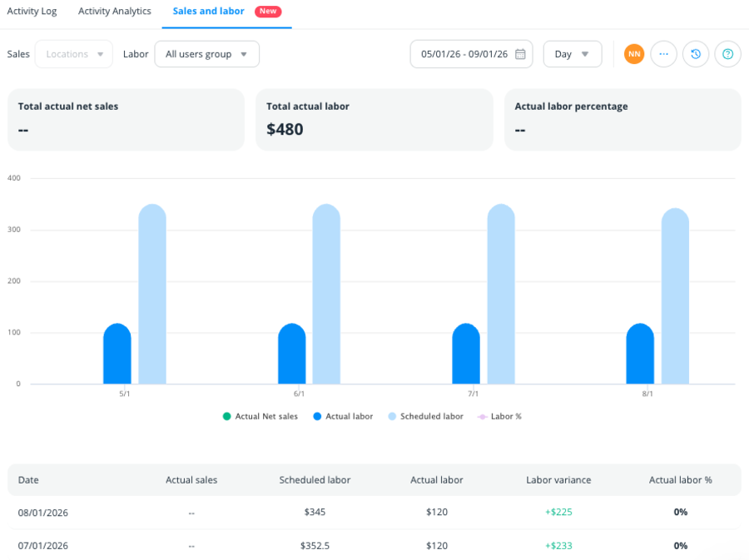Click the history clock icon
The height and width of the screenshot is (560, 749).
pyautogui.click(x=696, y=54)
